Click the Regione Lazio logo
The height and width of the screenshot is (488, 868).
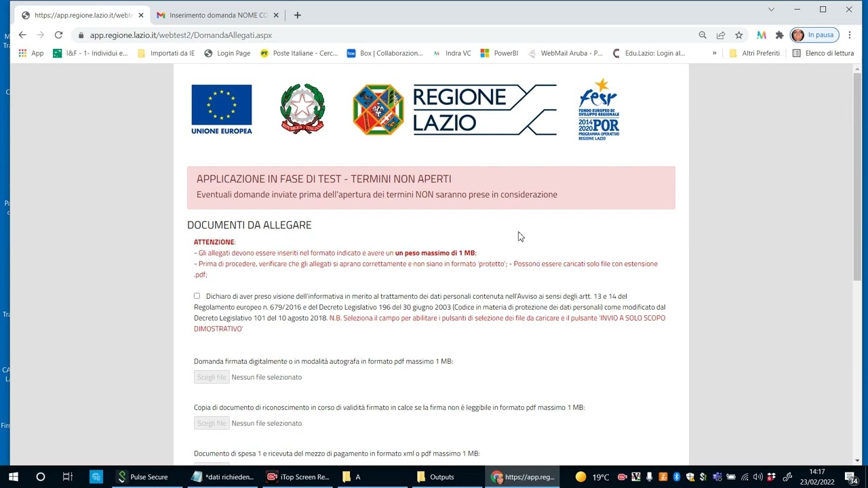454,110
